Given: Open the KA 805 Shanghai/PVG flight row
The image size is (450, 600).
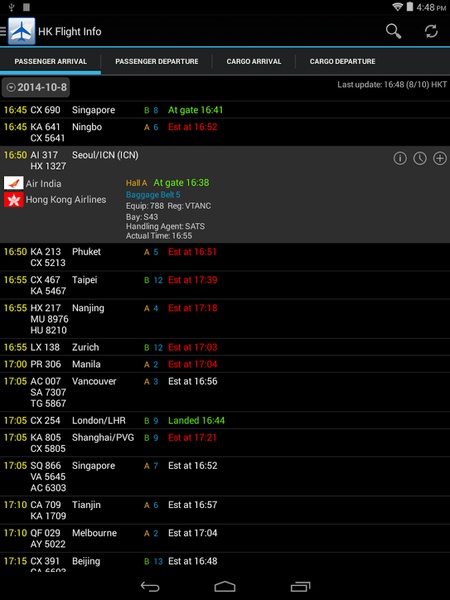Looking at the screenshot, I should point(225,443).
